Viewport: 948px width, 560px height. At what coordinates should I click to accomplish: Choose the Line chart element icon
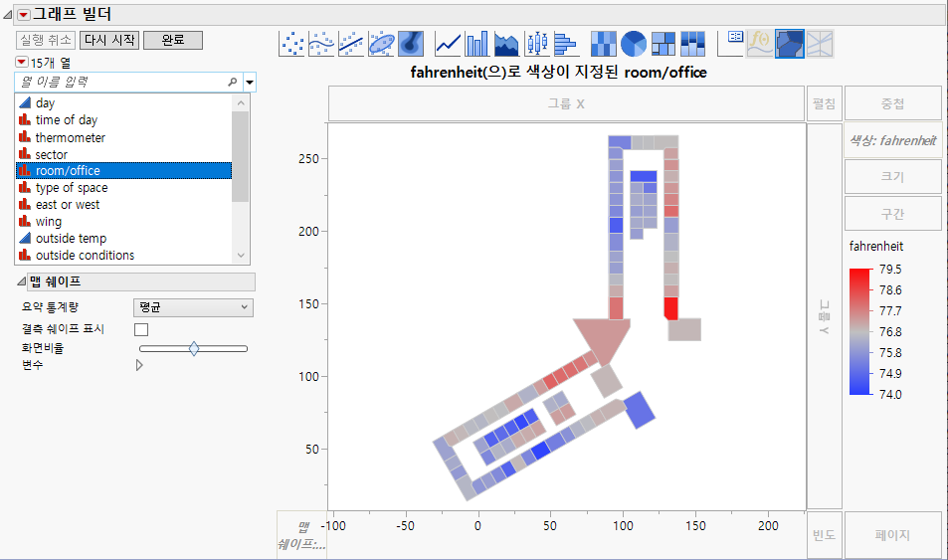449,43
